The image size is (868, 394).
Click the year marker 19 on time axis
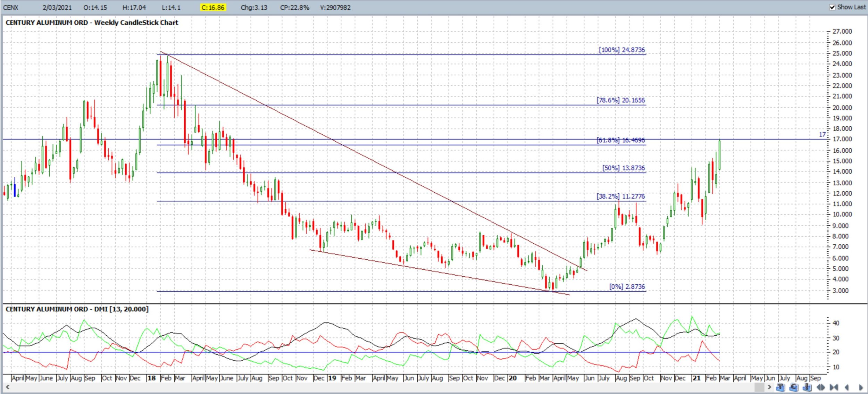click(332, 378)
